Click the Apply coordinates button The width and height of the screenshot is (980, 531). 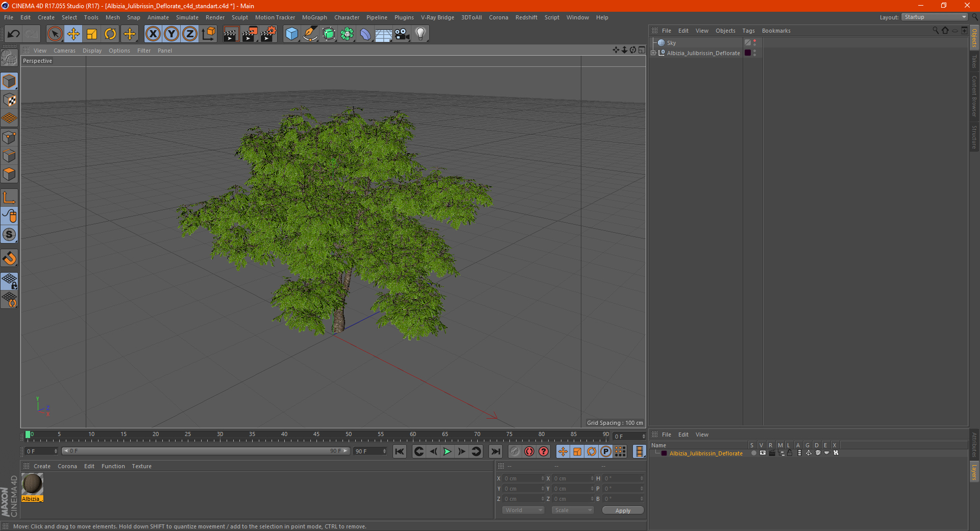[623, 511]
